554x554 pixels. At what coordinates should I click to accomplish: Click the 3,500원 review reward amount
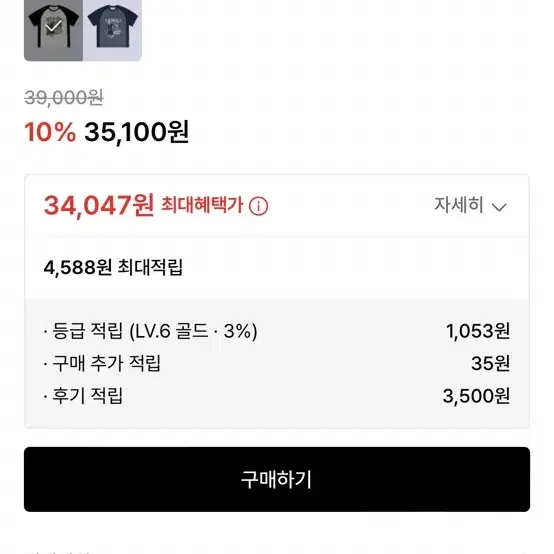pos(476,396)
